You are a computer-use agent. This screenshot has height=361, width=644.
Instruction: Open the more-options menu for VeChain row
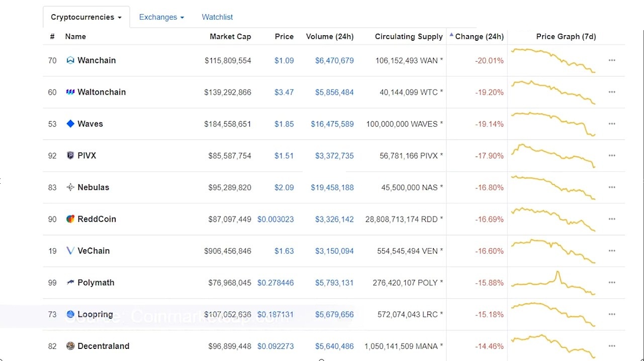[x=612, y=251]
